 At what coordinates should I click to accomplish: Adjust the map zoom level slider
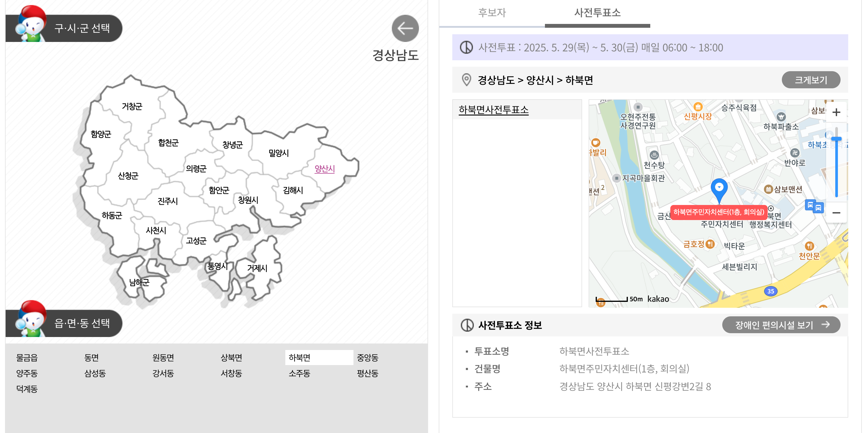[x=836, y=139]
